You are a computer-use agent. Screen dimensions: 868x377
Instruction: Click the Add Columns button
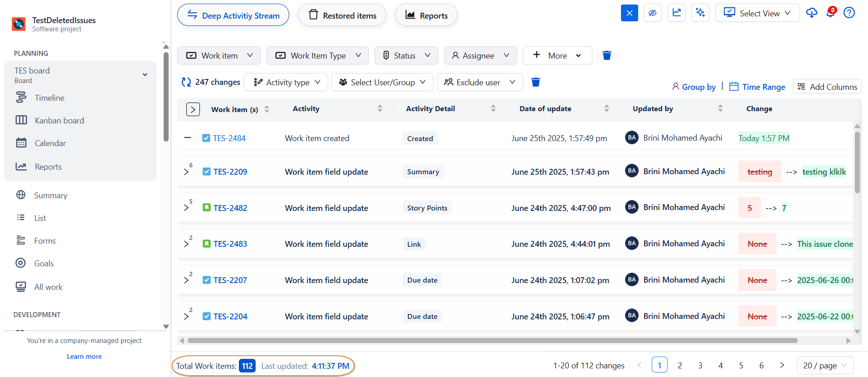point(827,87)
